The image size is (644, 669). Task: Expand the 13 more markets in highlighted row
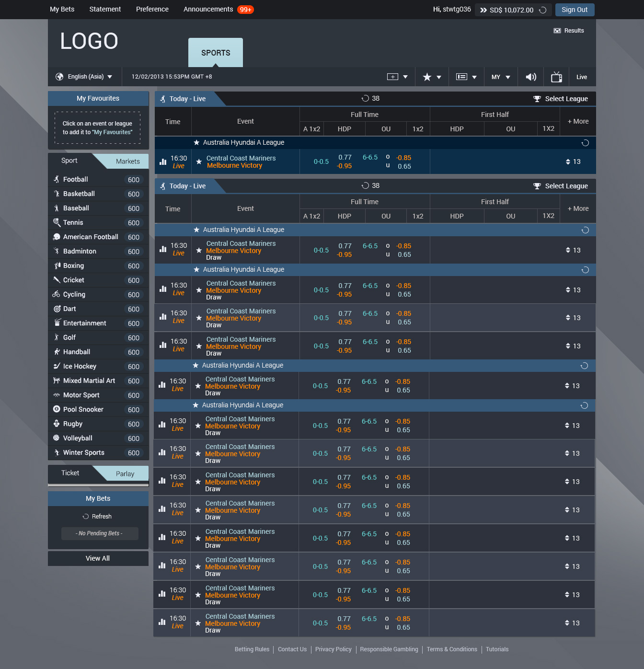[573, 162]
